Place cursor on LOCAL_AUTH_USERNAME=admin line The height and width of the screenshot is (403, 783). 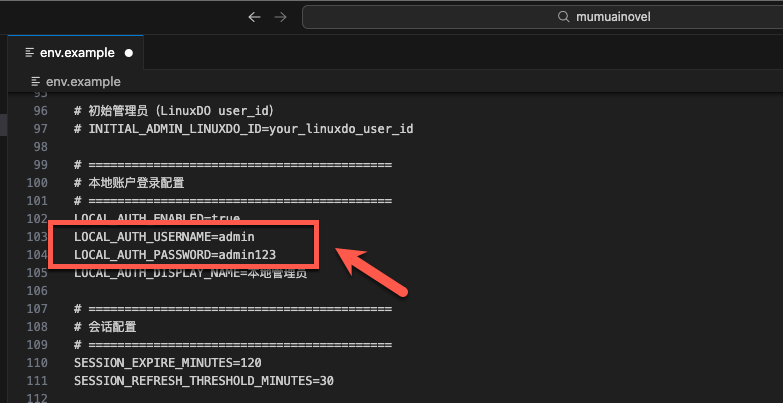pos(164,236)
